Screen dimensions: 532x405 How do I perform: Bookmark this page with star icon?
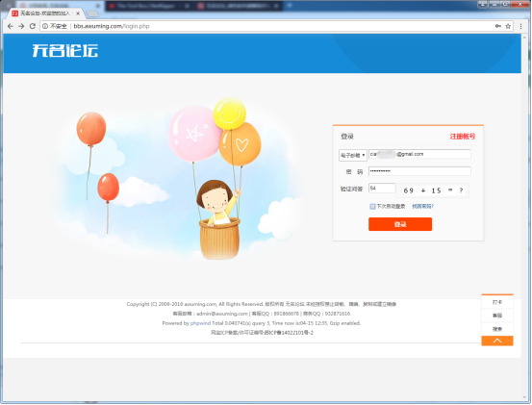point(508,26)
